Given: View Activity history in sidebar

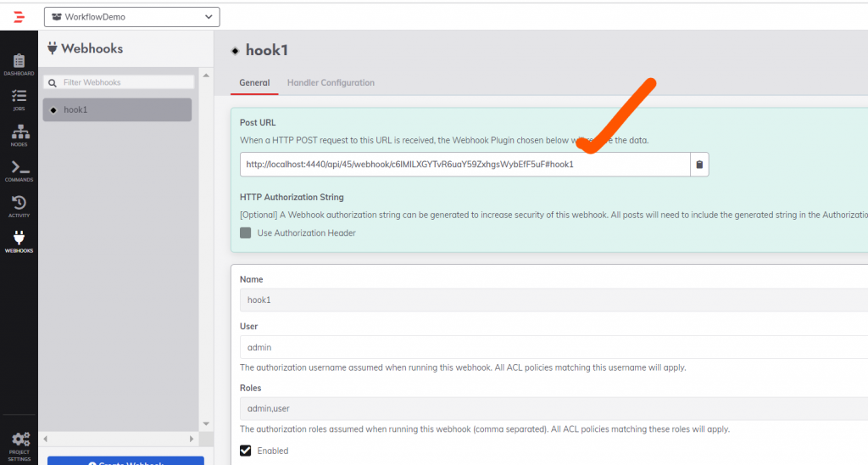Looking at the screenshot, I should point(19,205).
